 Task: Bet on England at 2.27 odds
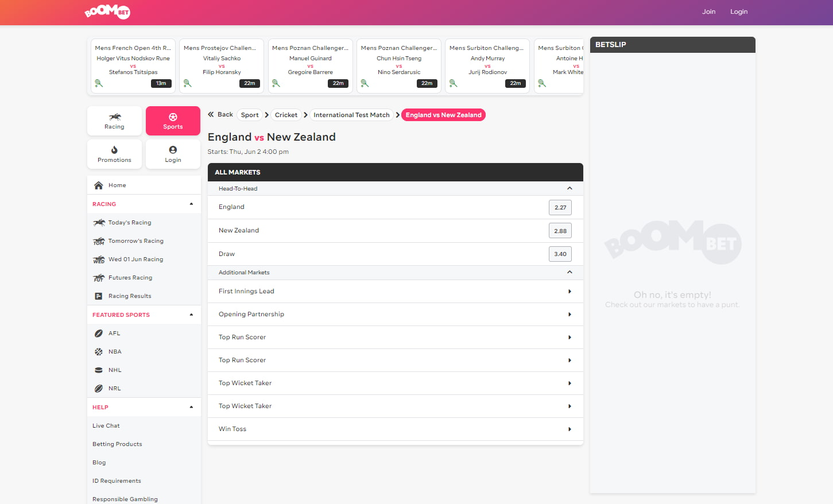coord(560,207)
